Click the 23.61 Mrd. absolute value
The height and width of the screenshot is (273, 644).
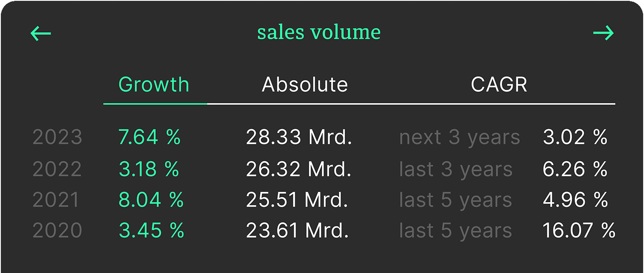coord(297,231)
